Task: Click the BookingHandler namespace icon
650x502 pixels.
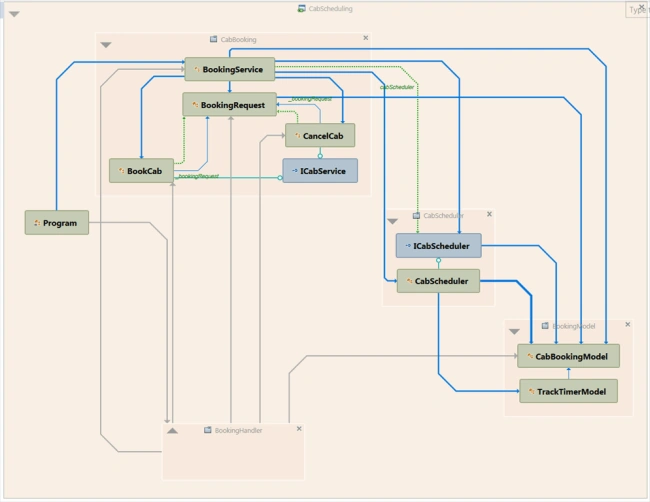Action: click(208, 430)
